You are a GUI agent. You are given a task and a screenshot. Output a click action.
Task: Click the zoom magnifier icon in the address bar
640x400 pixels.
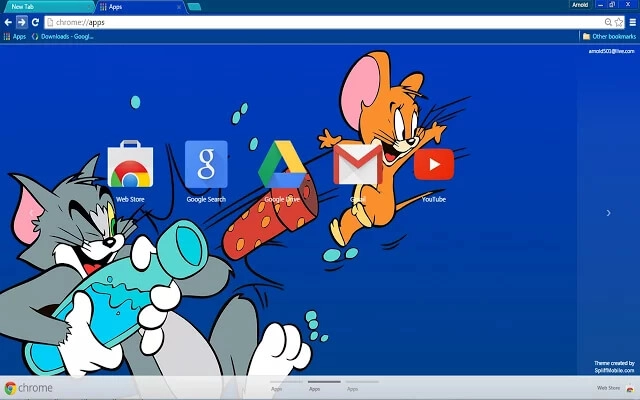(x=608, y=22)
